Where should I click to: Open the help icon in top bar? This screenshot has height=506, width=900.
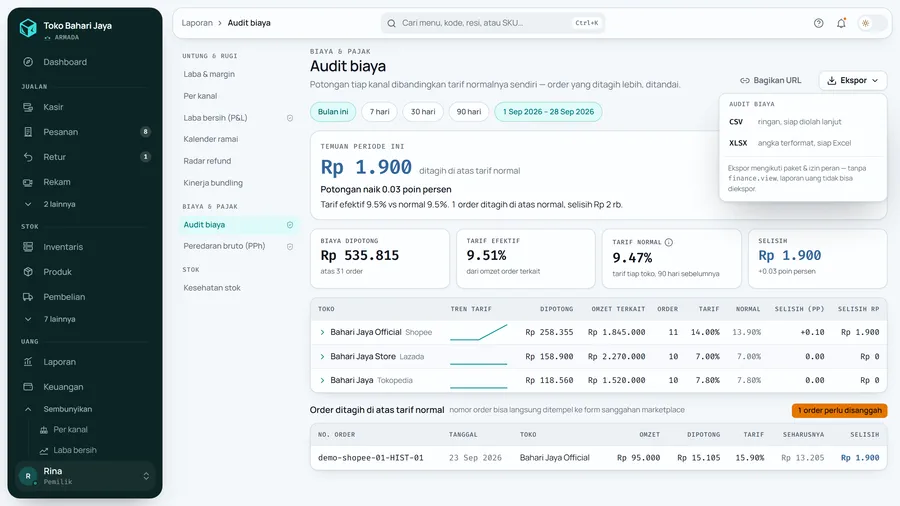click(x=818, y=23)
